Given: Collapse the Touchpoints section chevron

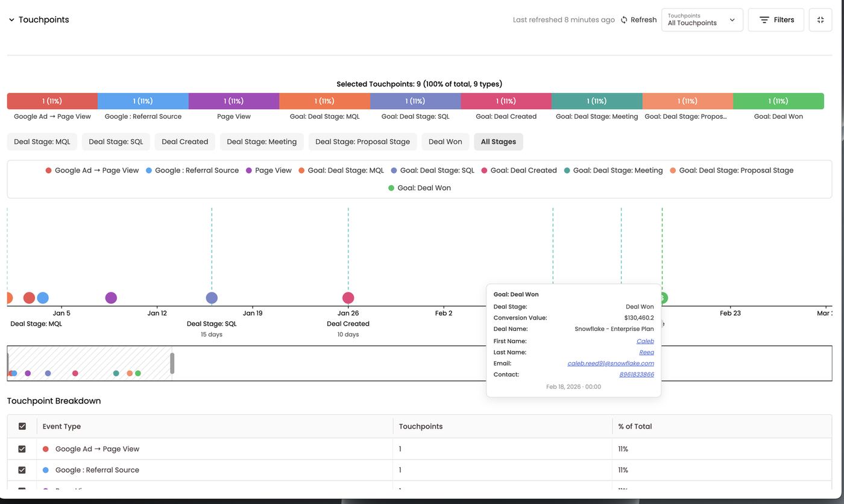Looking at the screenshot, I should click(x=11, y=20).
